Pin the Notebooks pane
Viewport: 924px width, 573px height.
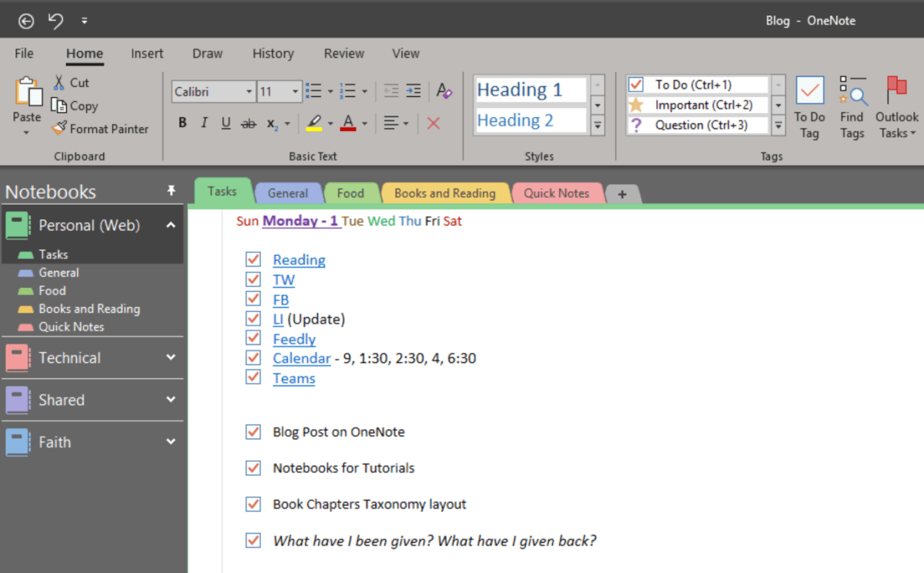[x=171, y=191]
